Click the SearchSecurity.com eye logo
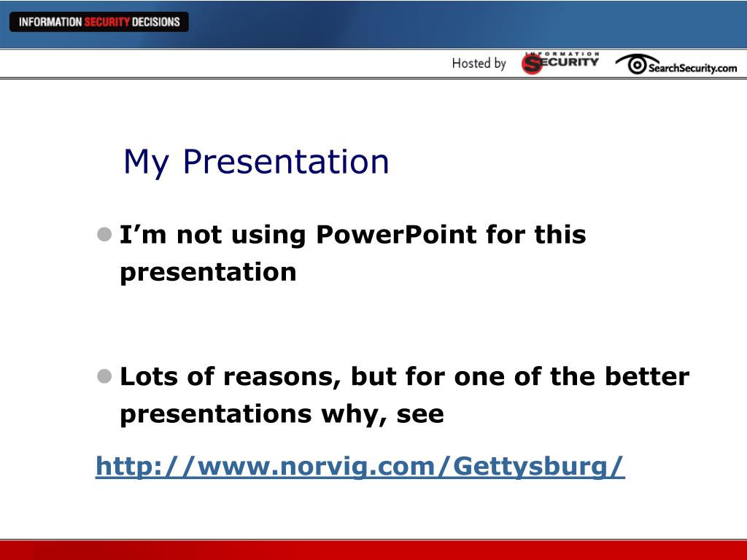 pos(676,65)
